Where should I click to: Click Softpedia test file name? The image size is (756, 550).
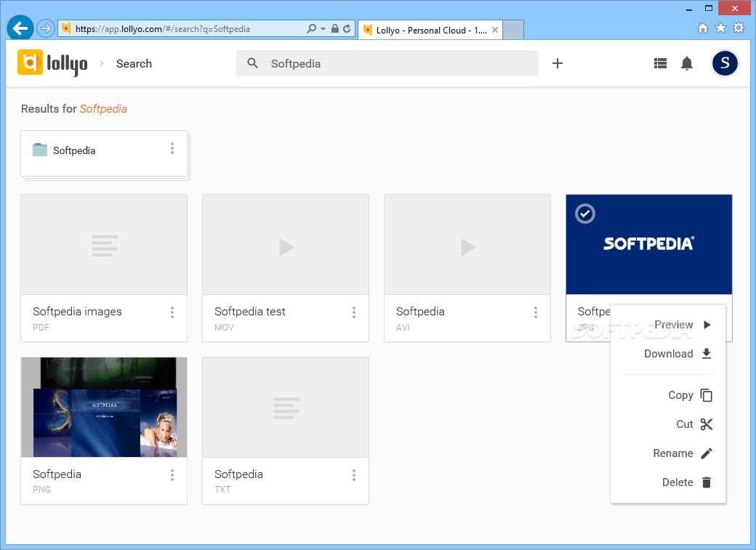[250, 312]
